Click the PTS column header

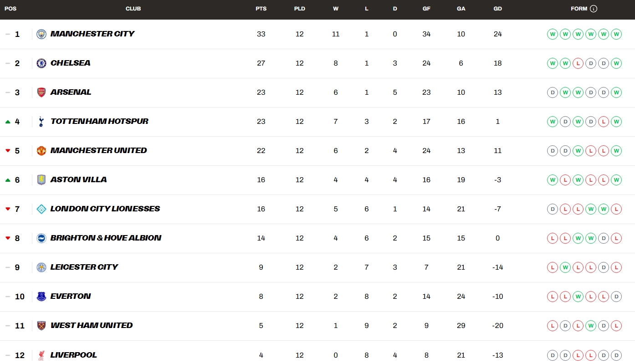pos(261,9)
